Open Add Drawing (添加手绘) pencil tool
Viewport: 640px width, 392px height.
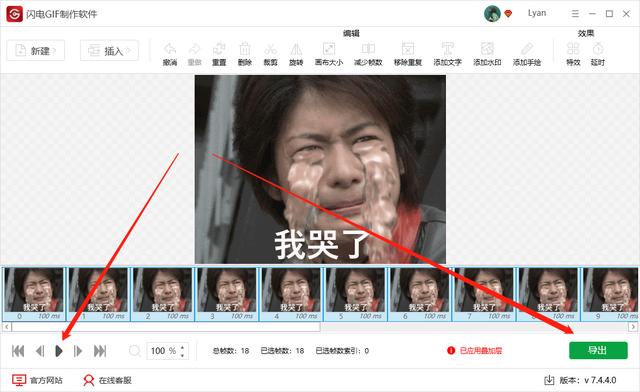527,49
